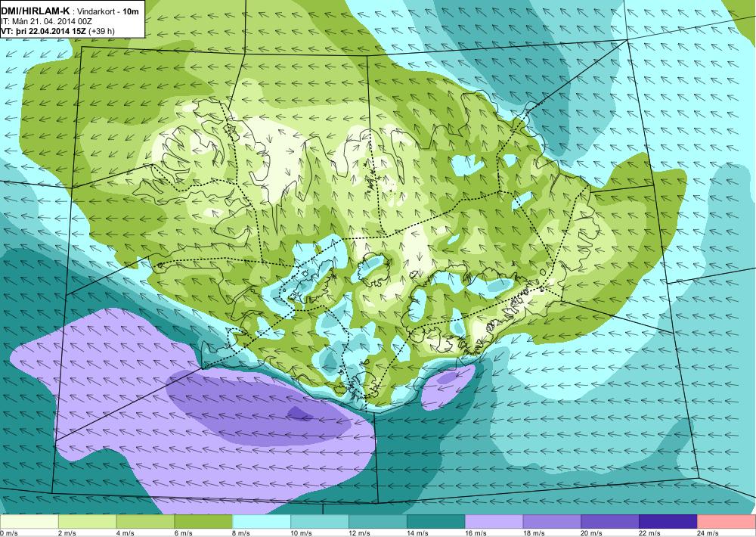Click the pale yellow 0–2 m/s legend swatch
The image size is (756, 537).
[x=29, y=522]
